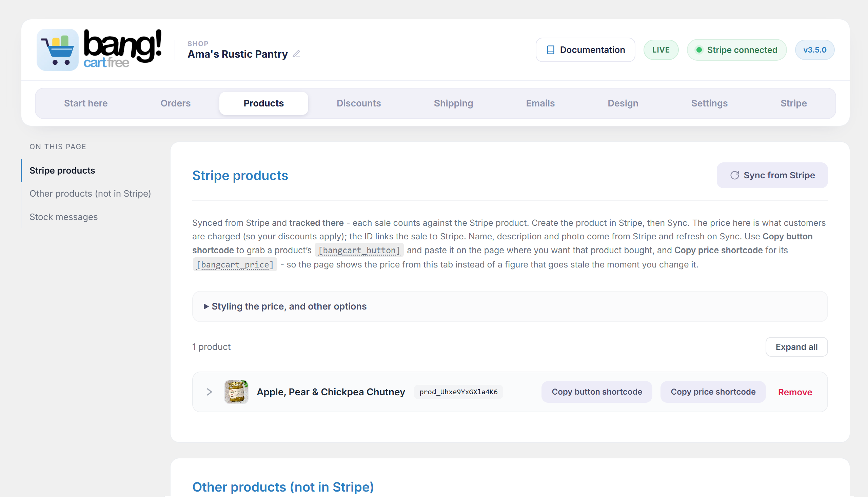Click the Apple, Pear & Chickpea Chutney name
This screenshot has width=868, height=497.
tap(330, 392)
